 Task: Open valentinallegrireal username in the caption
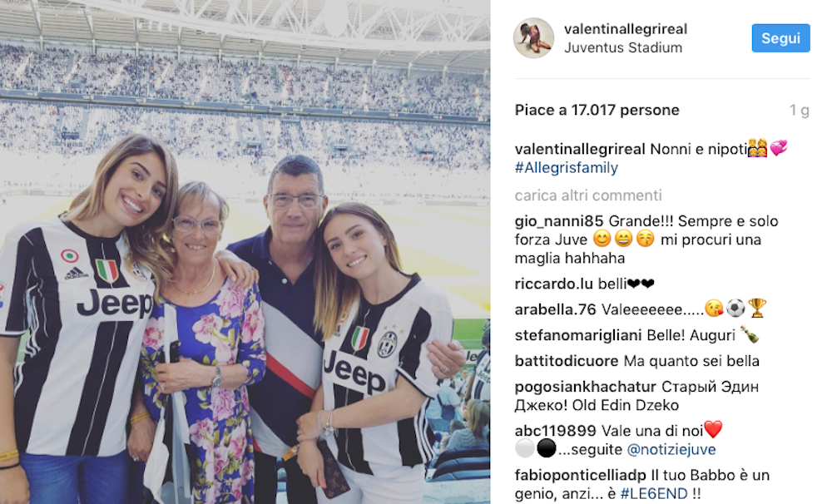click(x=580, y=149)
